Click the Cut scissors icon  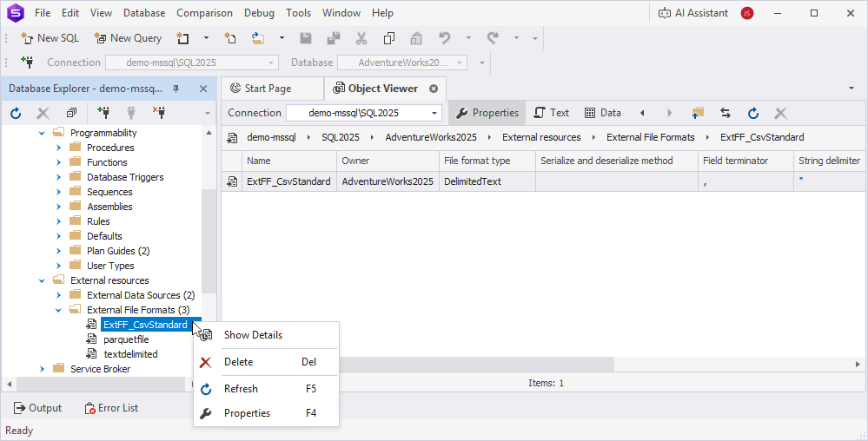pyautogui.click(x=361, y=38)
